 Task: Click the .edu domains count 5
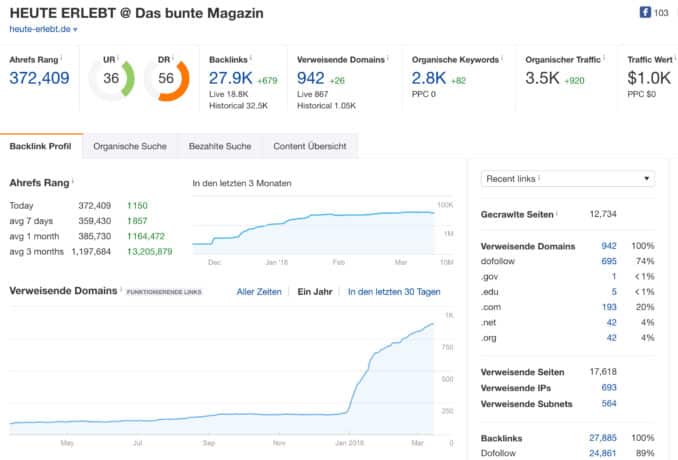click(614, 292)
